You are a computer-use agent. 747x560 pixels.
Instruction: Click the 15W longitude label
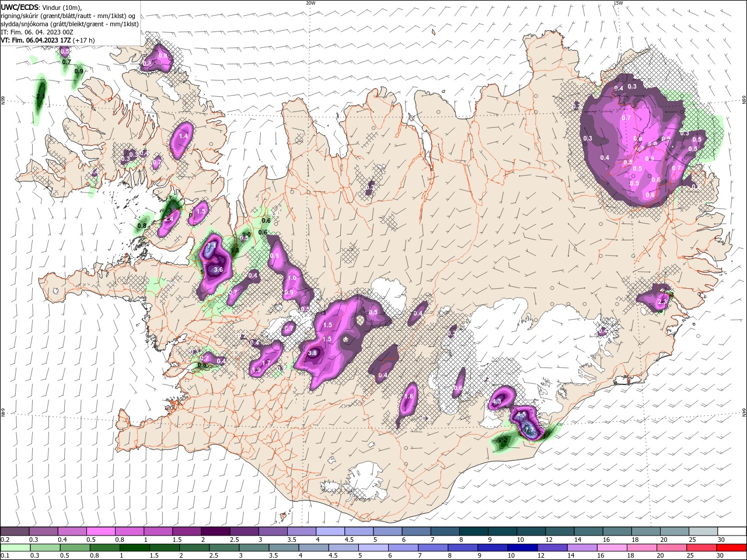[x=618, y=3]
